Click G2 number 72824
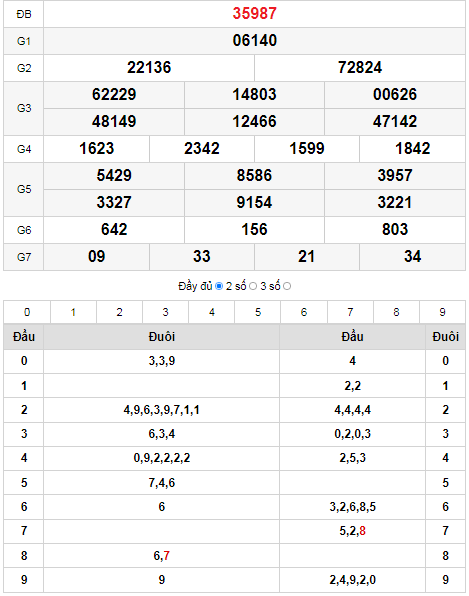The width and height of the screenshot is (469, 596). [x=360, y=68]
